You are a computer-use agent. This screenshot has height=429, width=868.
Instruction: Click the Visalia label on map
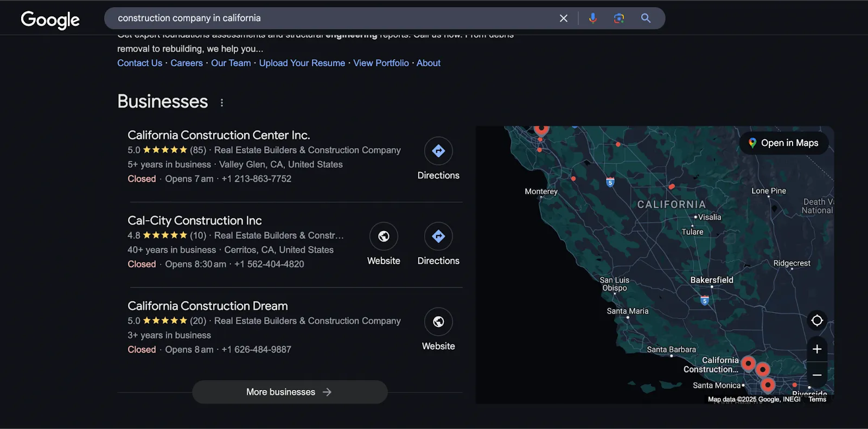click(x=710, y=217)
